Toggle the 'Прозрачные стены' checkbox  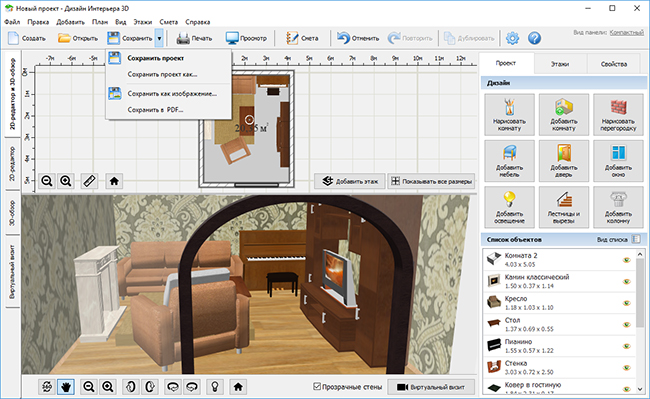317,387
